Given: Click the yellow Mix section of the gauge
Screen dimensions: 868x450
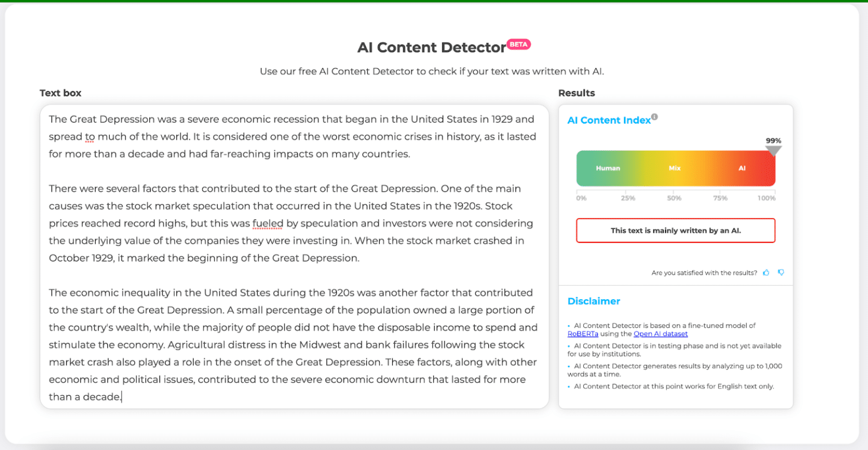Looking at the screenshot, I should point(675,168).
